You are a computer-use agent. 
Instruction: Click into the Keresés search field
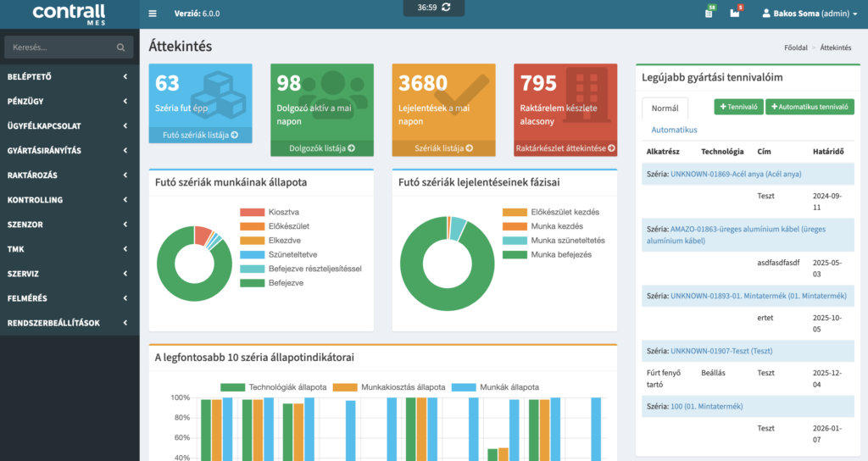pyautogui.click(x=59, y=48)
